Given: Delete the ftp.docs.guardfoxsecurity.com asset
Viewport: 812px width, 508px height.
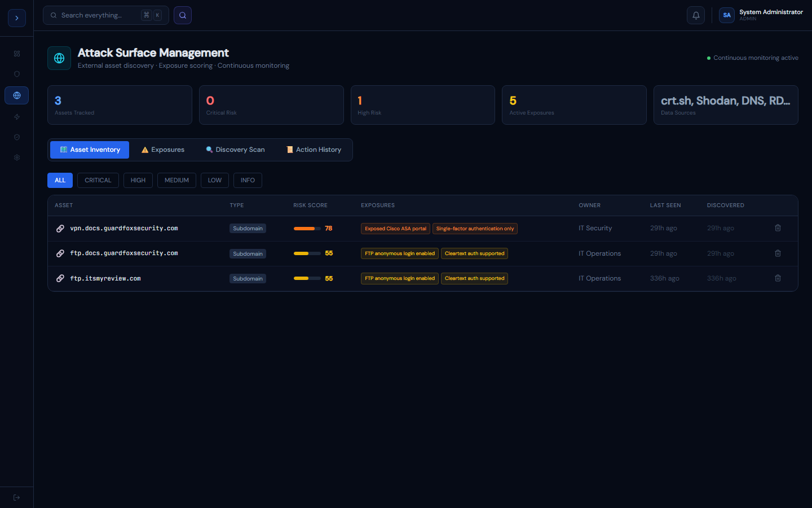Looking at the screenshot, I should point(778,253).
